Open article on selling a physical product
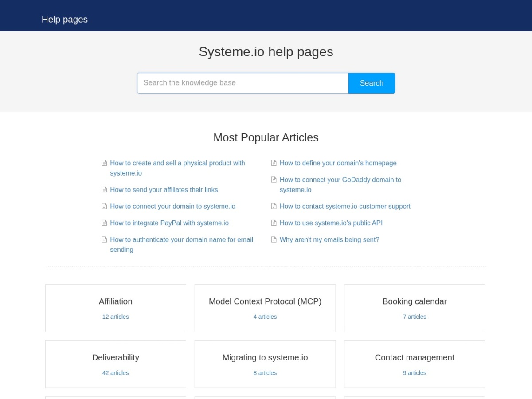This screenshot has height=399, width=532. point(177,168)
